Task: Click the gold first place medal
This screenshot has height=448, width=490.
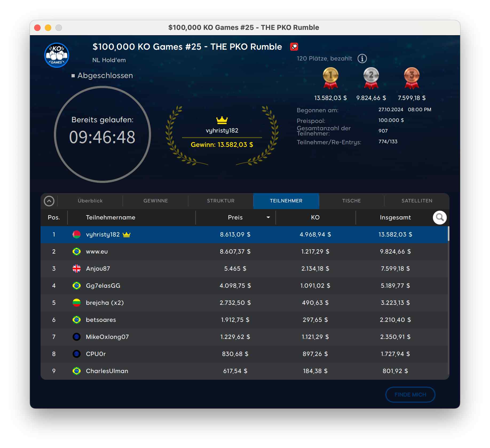Action: [x=330, y=78]
